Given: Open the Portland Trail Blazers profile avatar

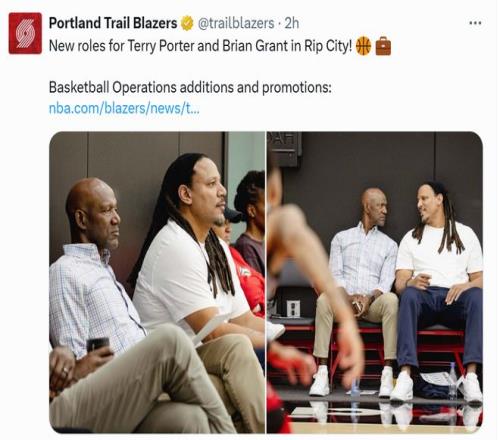Looking at the screenshot, I should tap(25, 33).
